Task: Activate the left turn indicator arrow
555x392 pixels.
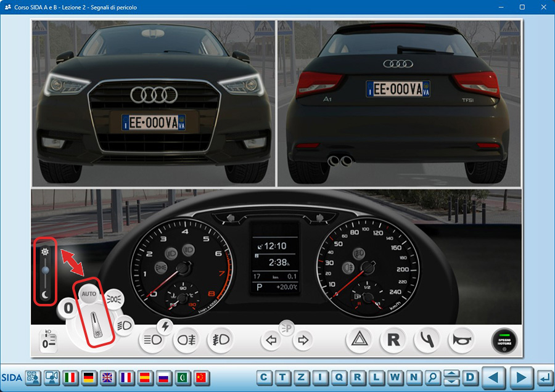Action: click(270, 340)
